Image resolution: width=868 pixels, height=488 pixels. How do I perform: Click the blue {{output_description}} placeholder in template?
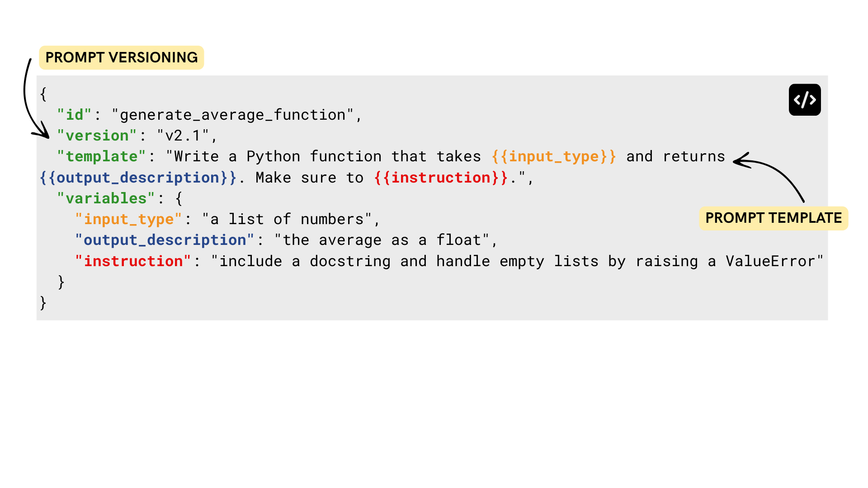(x=138, y=178)
